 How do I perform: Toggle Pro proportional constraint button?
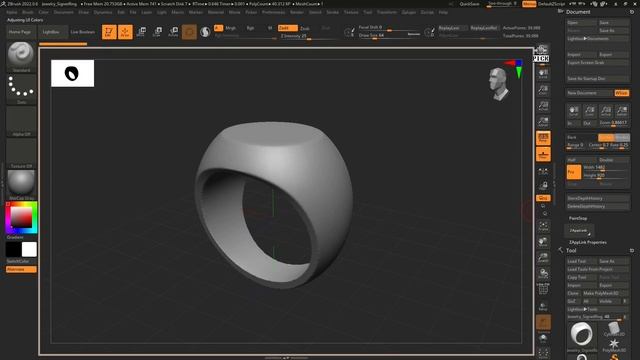(x=573, y=172)
